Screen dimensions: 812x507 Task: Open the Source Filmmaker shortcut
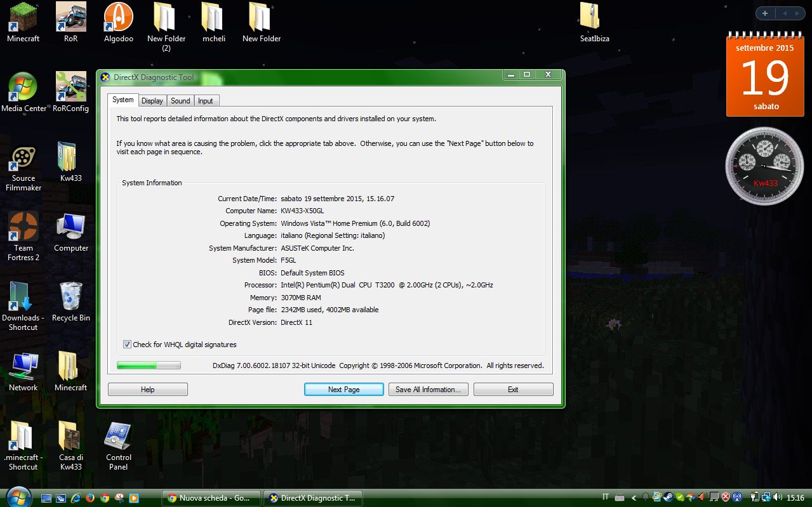point(23,168)
